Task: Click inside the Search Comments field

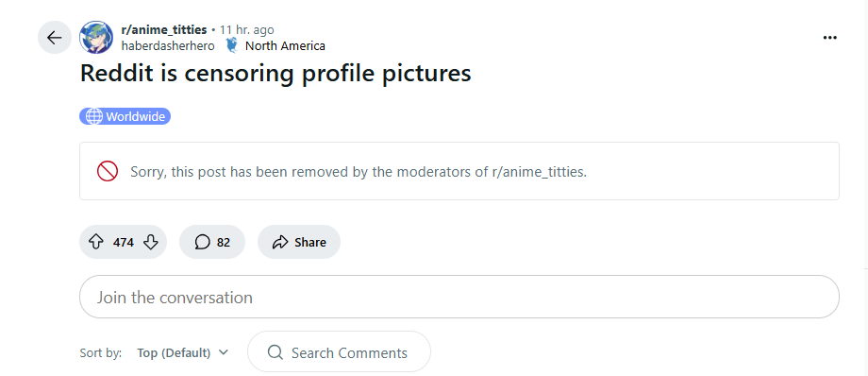Action: [x=339, y=352]
